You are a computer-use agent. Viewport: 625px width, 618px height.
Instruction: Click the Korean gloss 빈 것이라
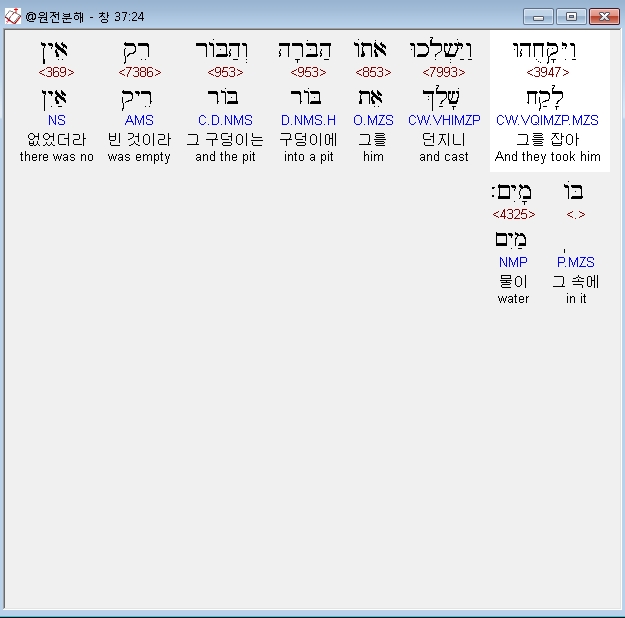[x=139, y=139]
